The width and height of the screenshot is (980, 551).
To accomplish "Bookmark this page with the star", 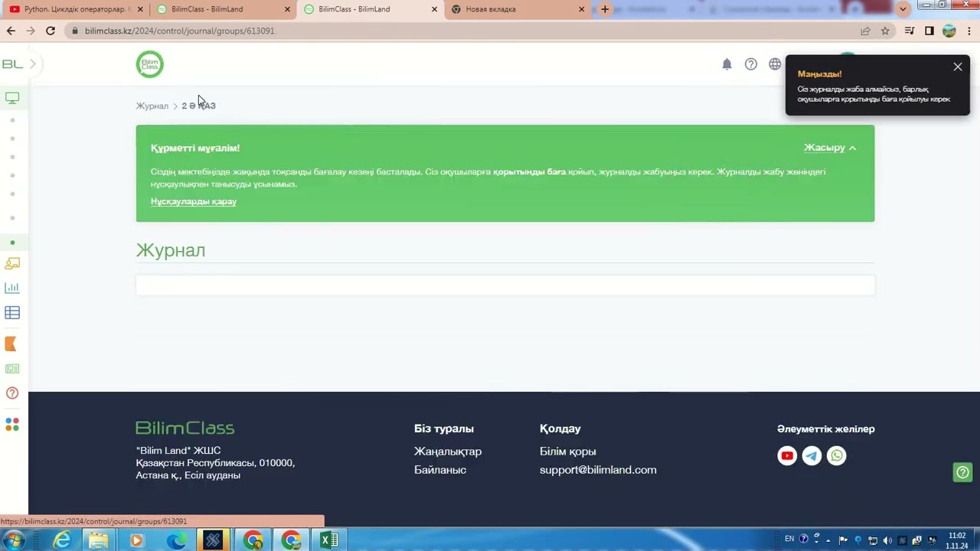I will pos(885,31).
